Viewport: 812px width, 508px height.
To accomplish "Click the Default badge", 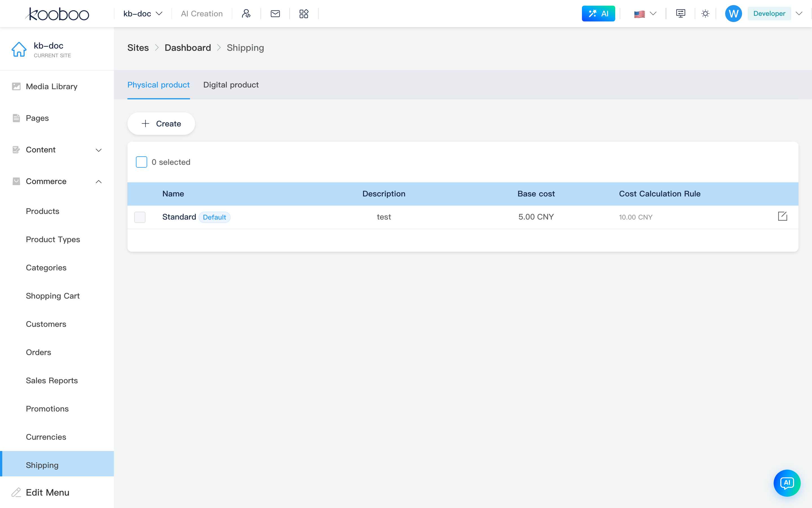I will tap(214, 217).
